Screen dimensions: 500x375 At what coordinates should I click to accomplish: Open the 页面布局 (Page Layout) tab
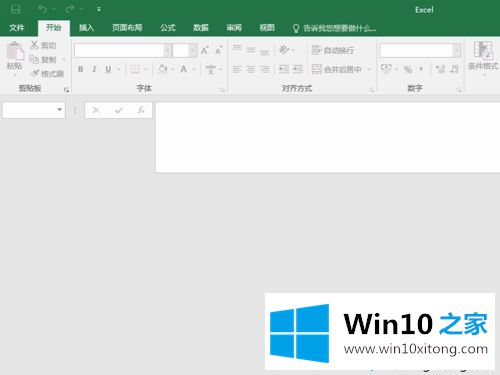127,28
